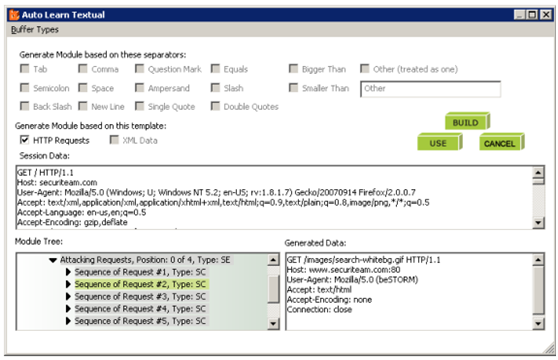
Task: Toggle the Bigger Than separator checkbox
Action: click(x=293, y=69)
